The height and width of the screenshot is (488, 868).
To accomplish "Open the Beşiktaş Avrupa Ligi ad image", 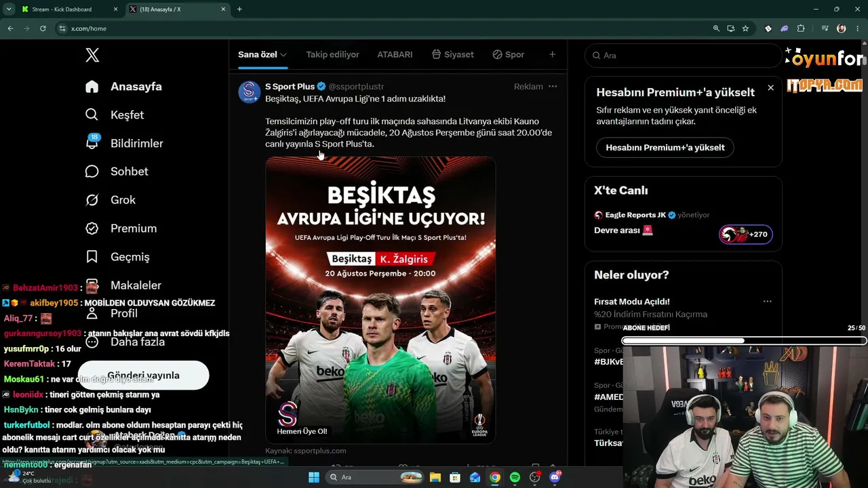I will (380, 300).
